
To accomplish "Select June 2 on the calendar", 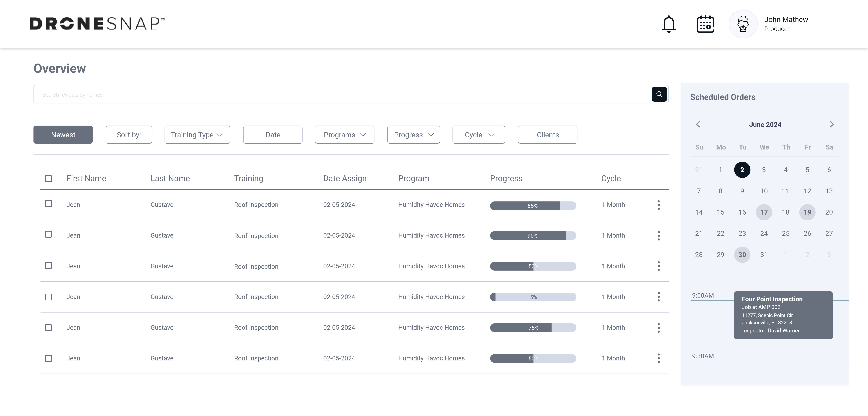I will 742,170.
